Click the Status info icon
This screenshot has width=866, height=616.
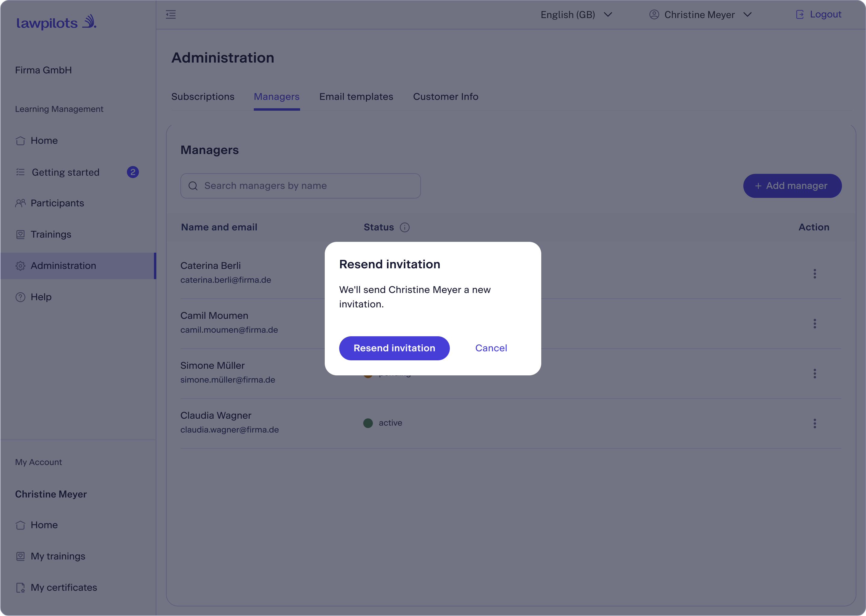click(x=404, y=227)
